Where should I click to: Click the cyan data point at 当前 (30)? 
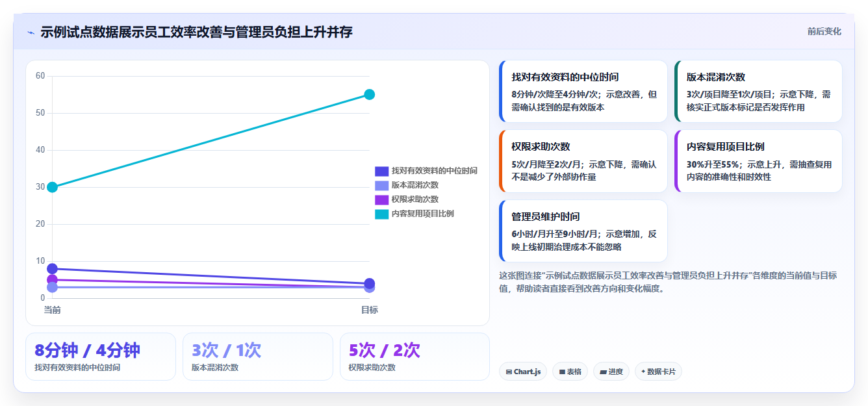pyautogui.click(x=52, y=187)
